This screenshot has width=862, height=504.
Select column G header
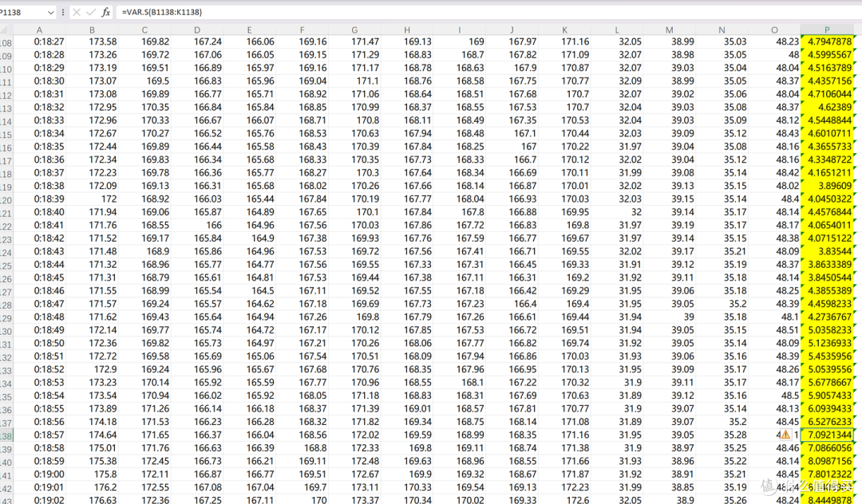coord(354,30)
